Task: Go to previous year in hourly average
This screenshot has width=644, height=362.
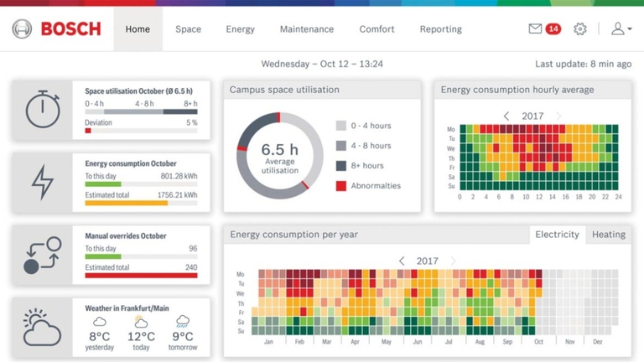Action: click(x=506, y=116)
